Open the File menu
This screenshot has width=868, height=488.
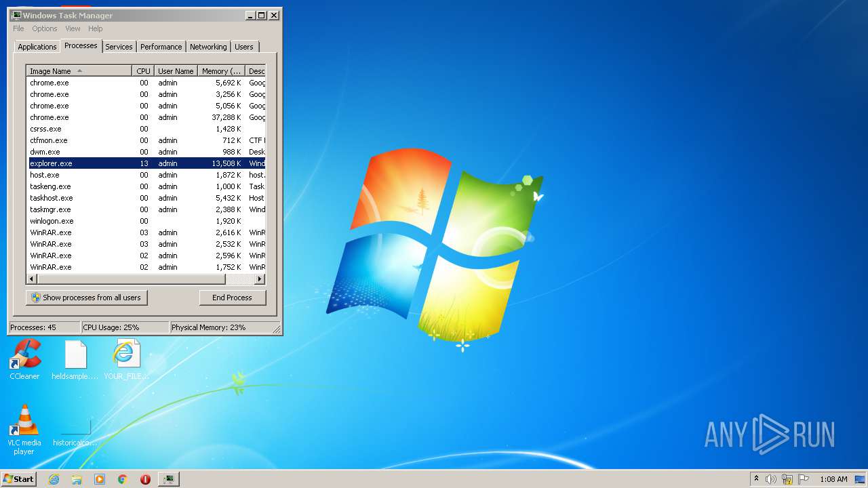pos(18,28)
